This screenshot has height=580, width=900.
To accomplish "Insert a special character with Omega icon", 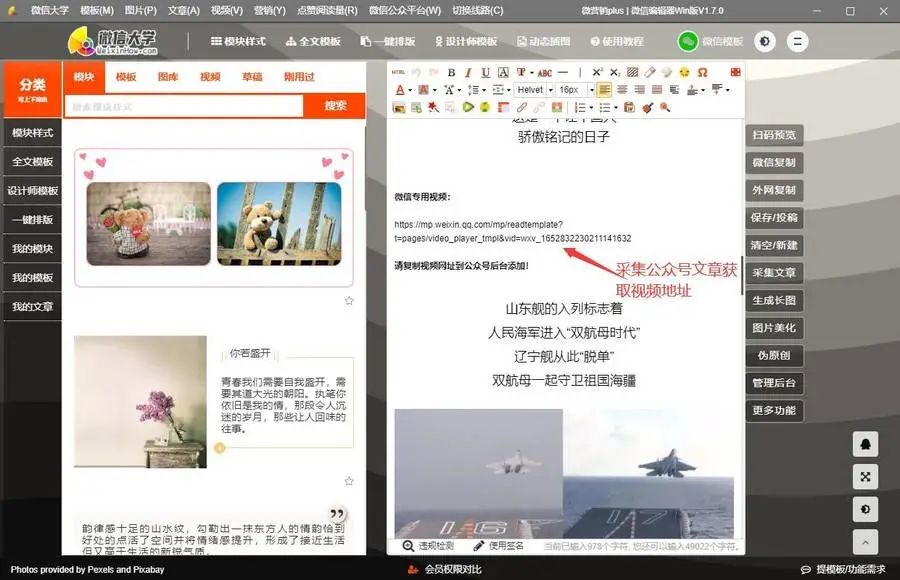I will click(703, 72).
